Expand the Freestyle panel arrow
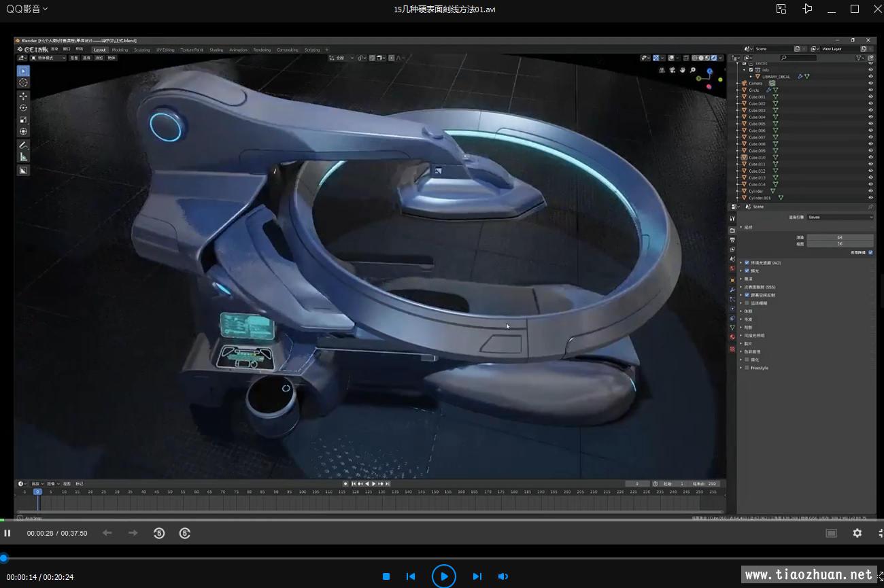The width and height of the screenshot is (884, 588). 741,368
